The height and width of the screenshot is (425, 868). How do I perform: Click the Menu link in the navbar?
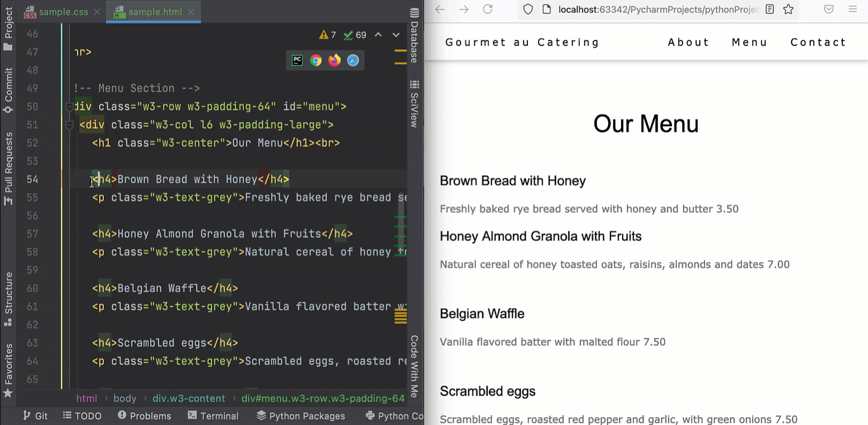(750, 42)
